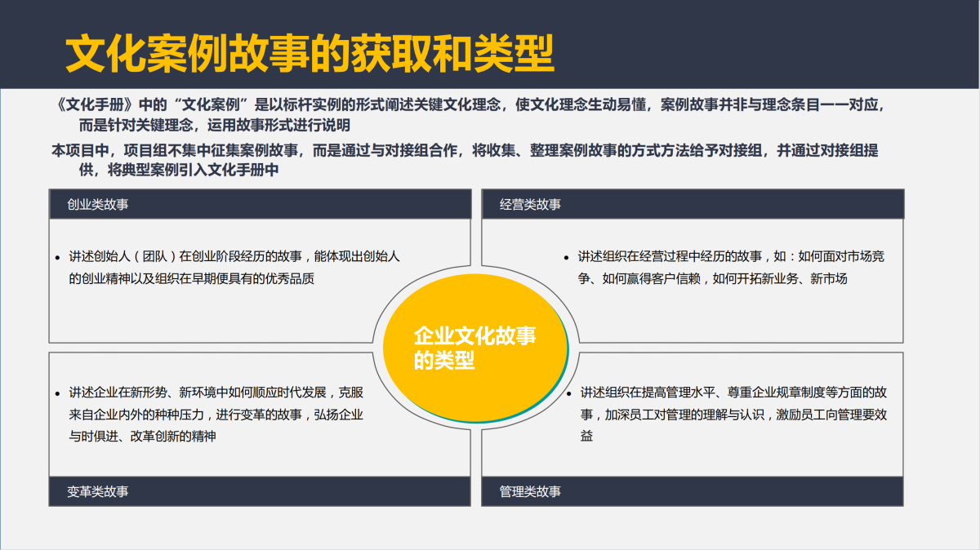Select the paragraph starting 本项目中，项目组
The width and height of the screenshot is (980, 550).
465,160
